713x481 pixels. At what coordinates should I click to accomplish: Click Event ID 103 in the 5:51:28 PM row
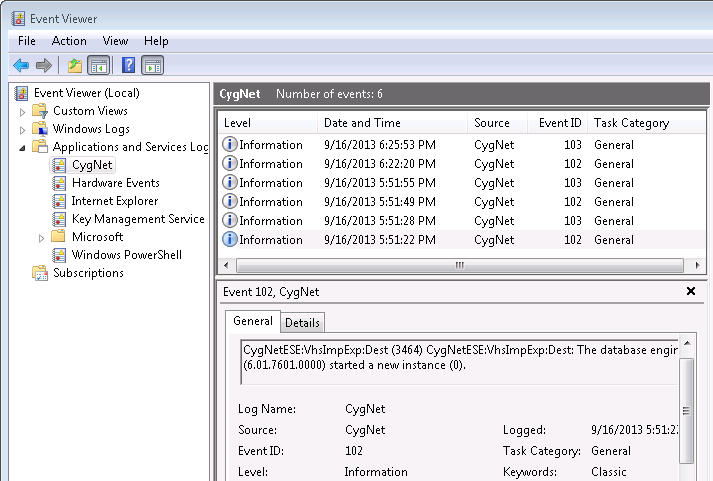click(573, 220)
